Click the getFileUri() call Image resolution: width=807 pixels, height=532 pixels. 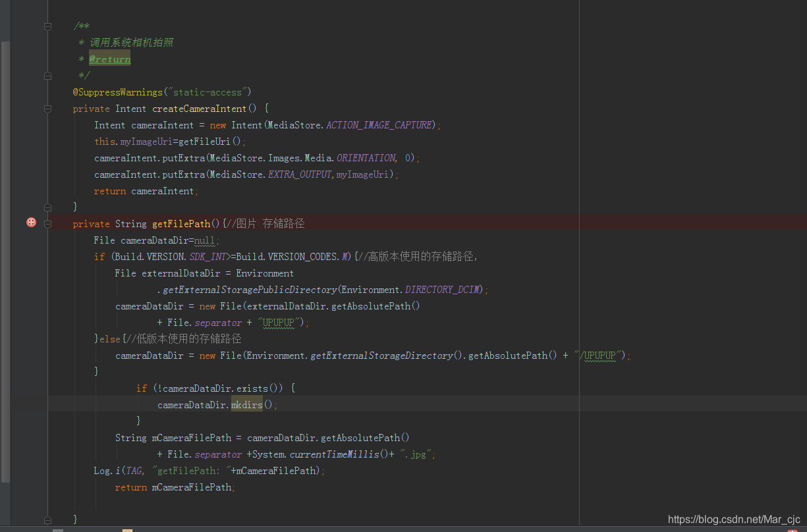pyautogui.click(x=209, y=142)
